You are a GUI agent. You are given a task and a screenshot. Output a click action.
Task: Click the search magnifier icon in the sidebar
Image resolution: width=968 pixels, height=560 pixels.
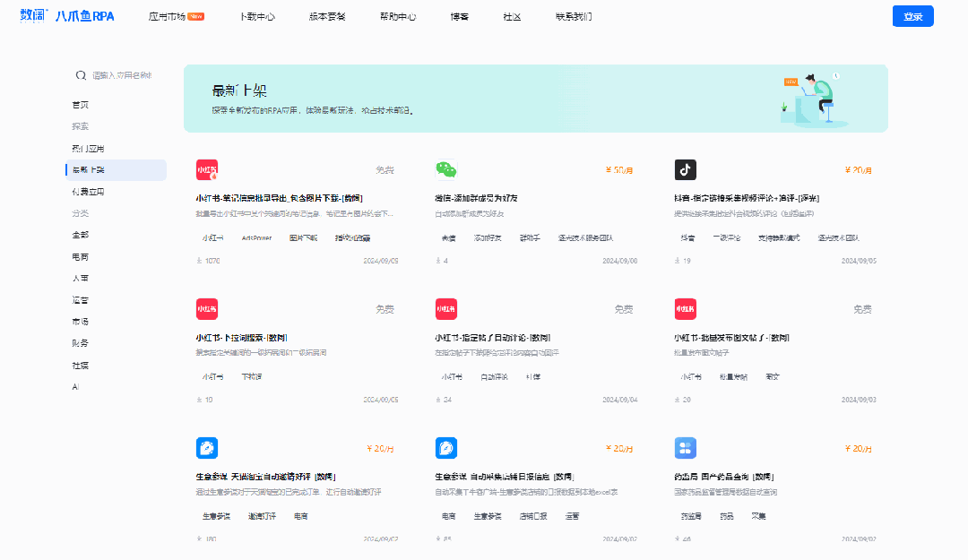pos(82,75)
